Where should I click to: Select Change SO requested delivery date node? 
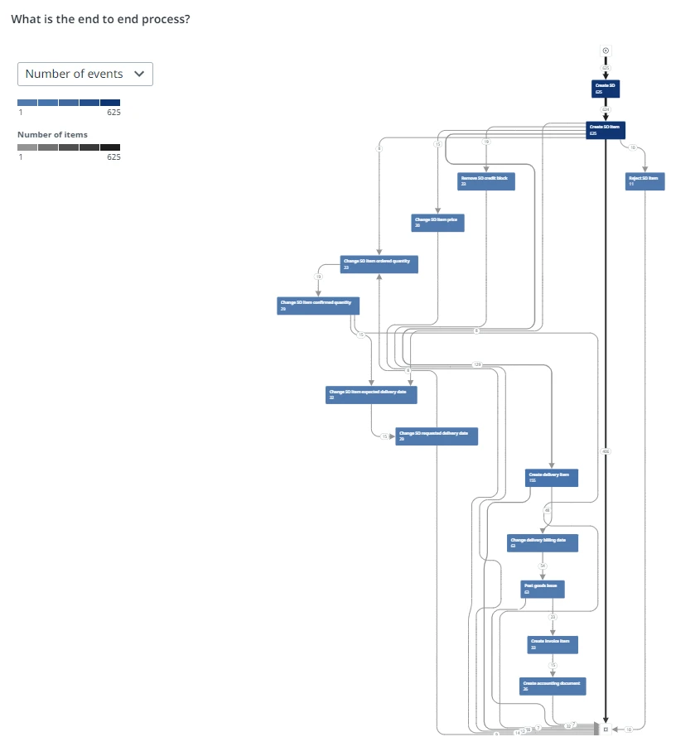[437, 436]
